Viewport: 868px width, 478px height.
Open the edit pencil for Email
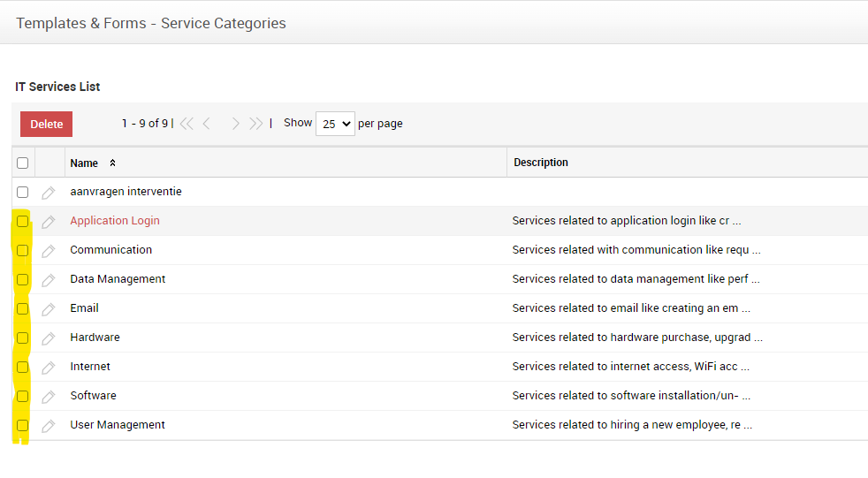pos(49,309)
